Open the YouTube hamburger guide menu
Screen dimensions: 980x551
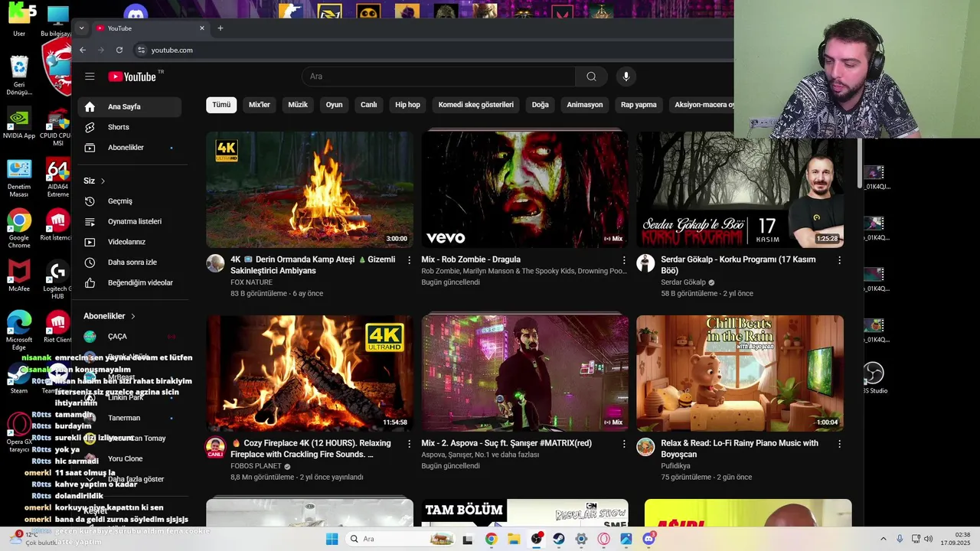90,77
